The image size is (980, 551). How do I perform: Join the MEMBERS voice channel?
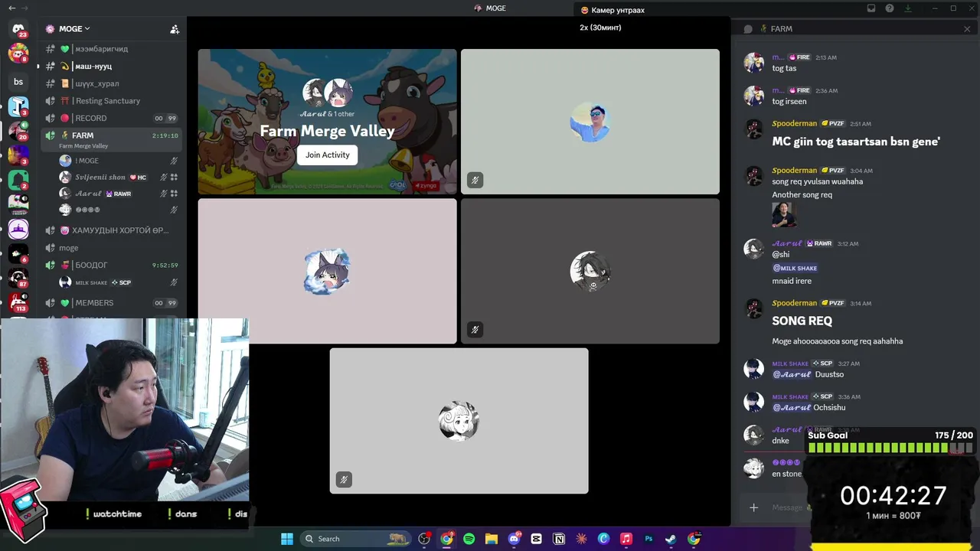tap(112, 303)
